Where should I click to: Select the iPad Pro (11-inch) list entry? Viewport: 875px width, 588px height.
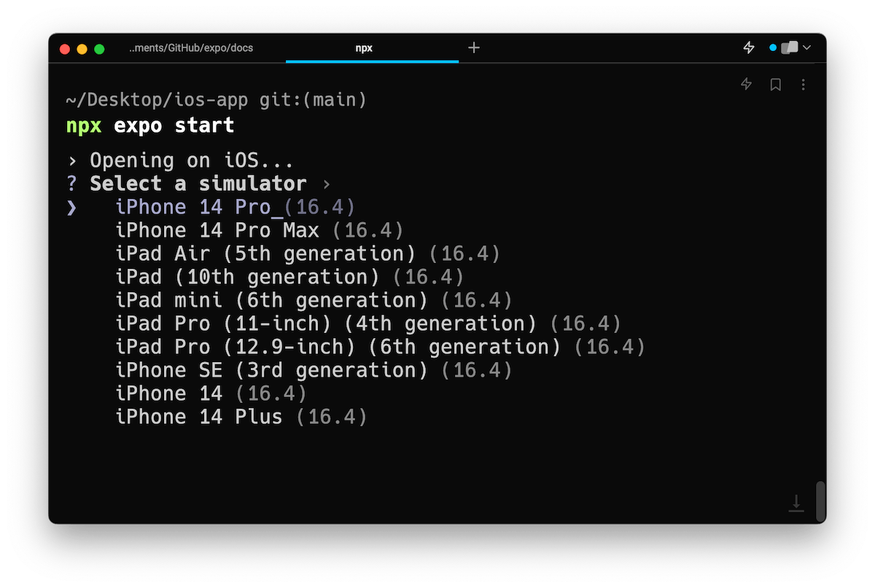click(x=367, y=323)
